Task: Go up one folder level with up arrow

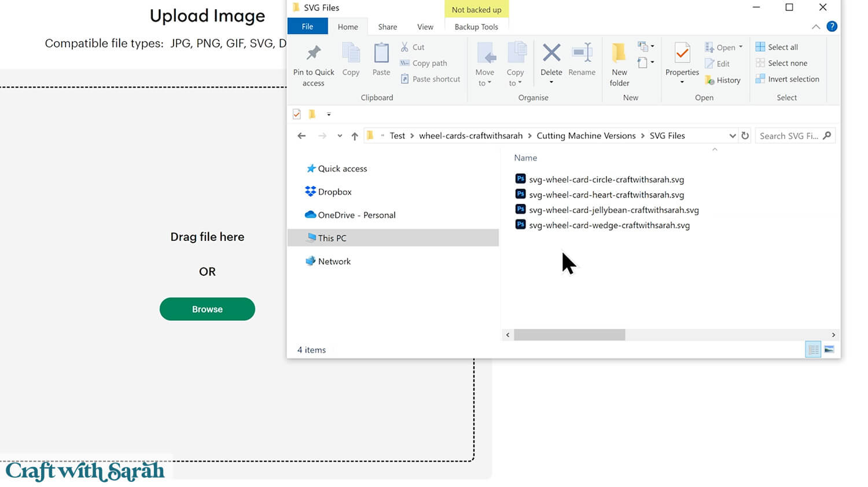Action: pyautogui.click(x=355, y=136)
